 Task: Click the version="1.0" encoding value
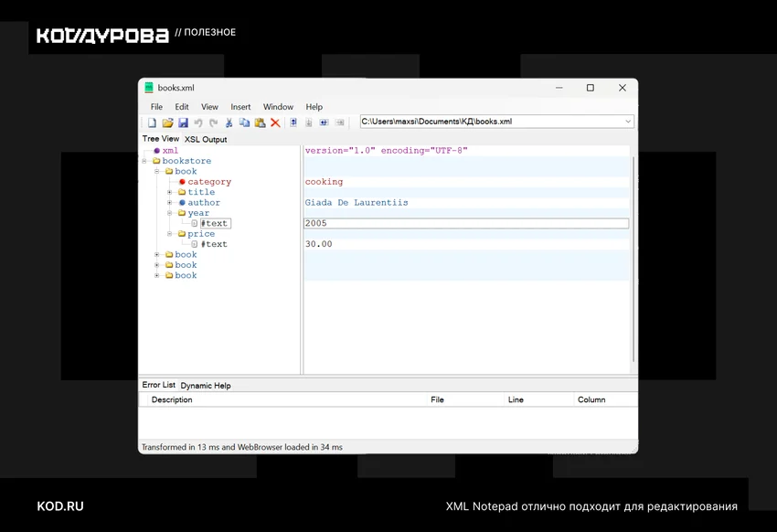(387, 151)
